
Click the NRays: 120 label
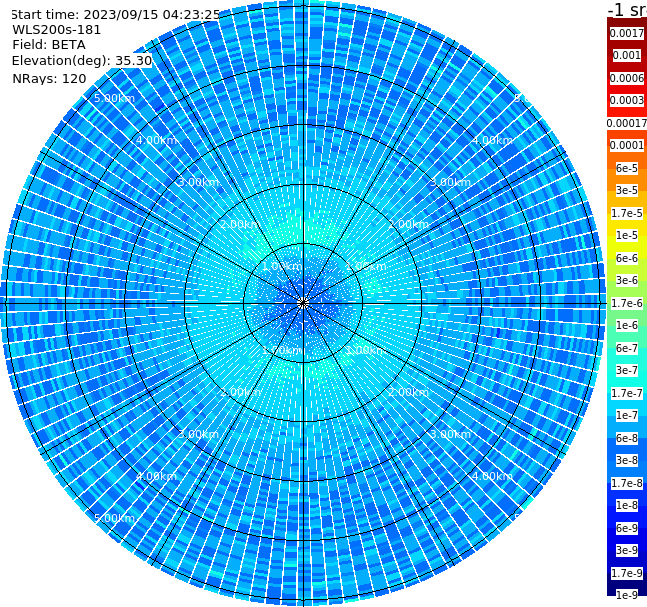coord(49,78)
